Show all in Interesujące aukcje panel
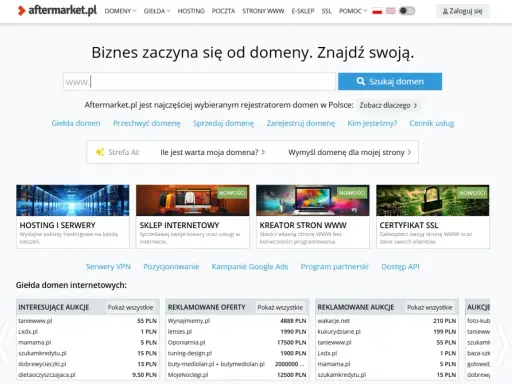Image resolution: width=512 pixels, height=384 pixels. click(130, 307)
